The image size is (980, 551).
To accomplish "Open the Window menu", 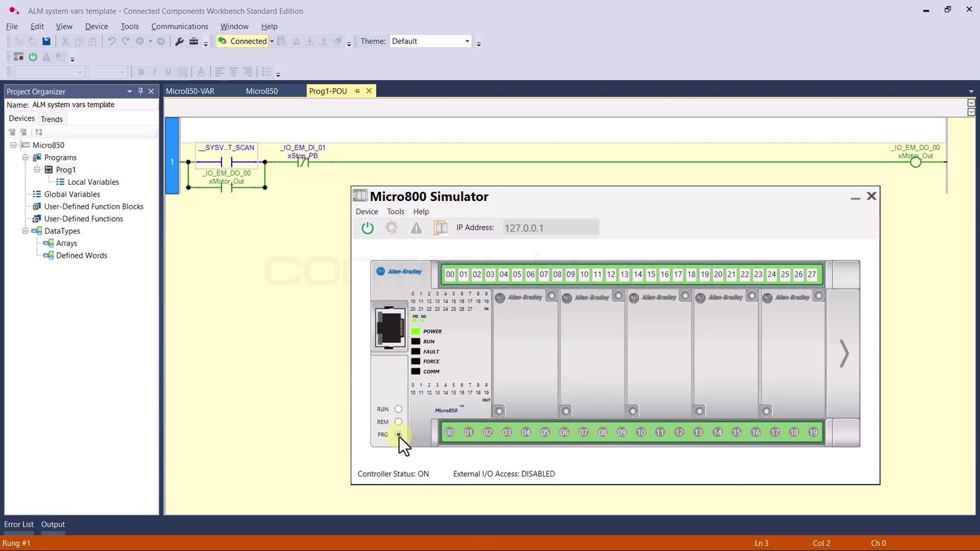I will (234, 27).
